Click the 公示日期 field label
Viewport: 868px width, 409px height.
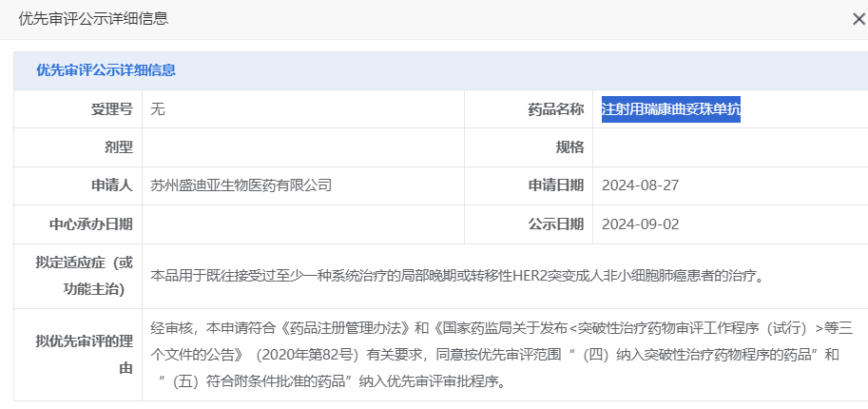pyautogui.click(x=556, y=224)
